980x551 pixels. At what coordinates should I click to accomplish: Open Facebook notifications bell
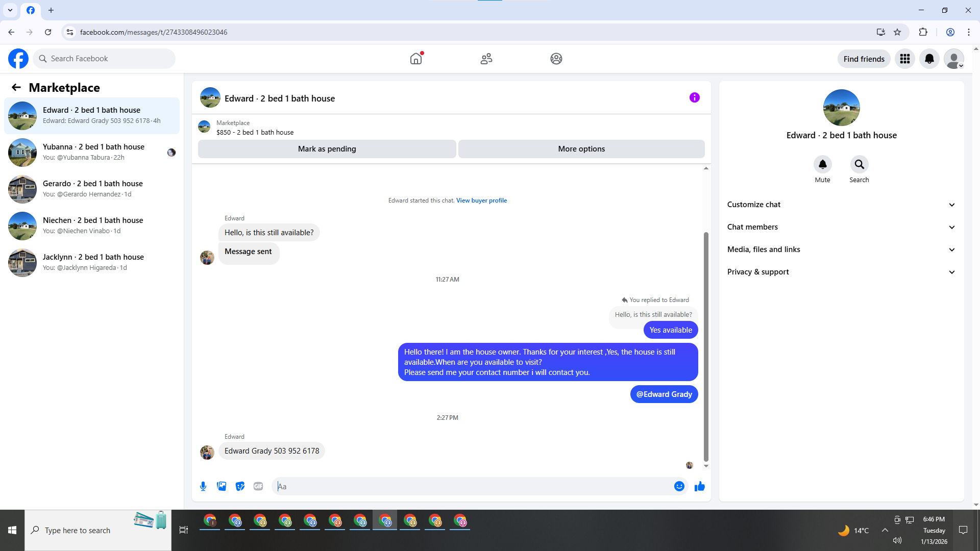929,59
